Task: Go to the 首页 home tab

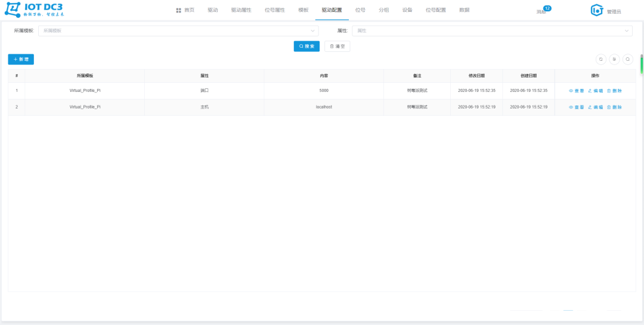Action: [x=185, y=10]
